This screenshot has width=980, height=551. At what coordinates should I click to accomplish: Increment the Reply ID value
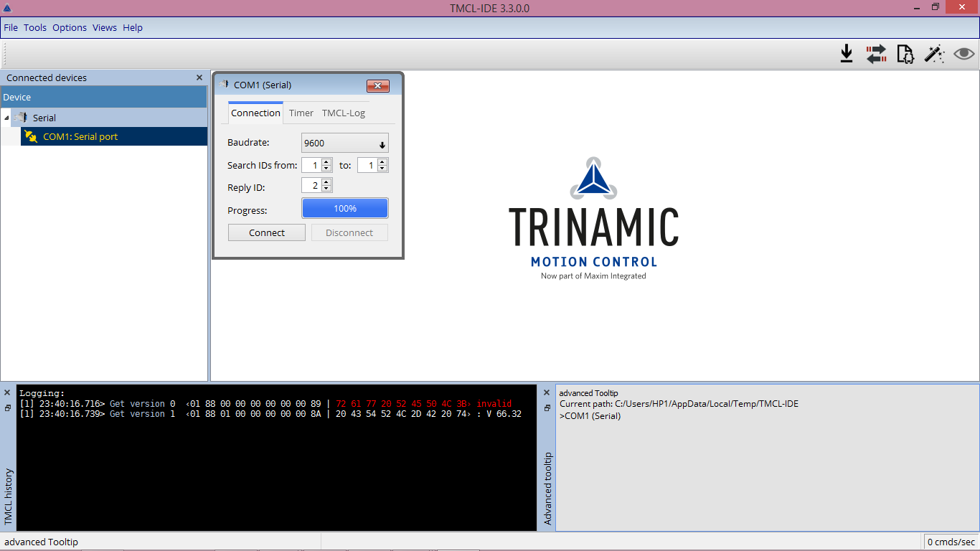coord(326,182)
